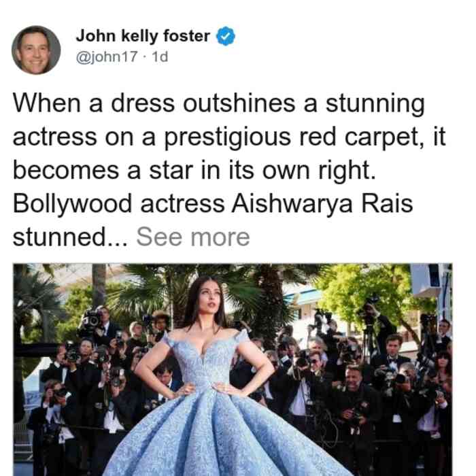Expand the post with See more

pyautogui.click(x=193, y=237)
